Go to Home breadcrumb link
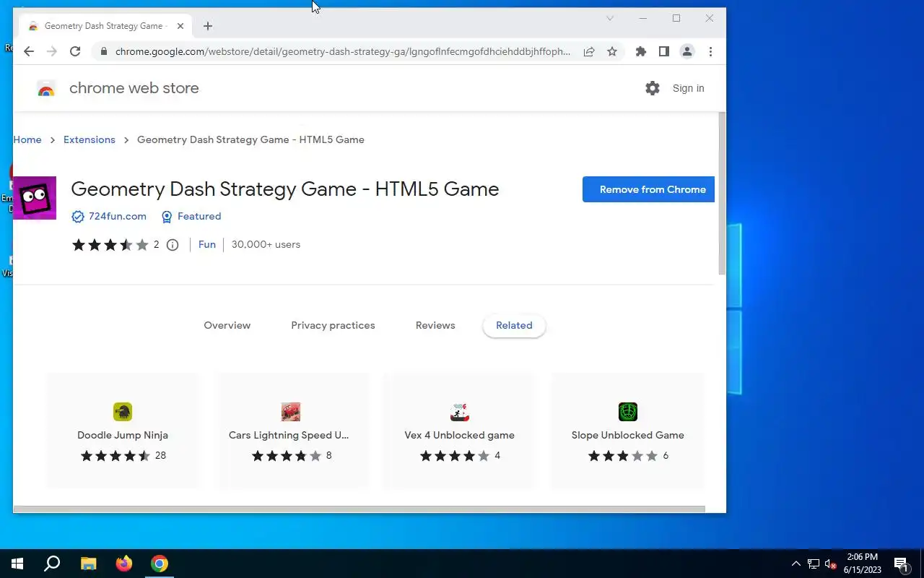The image size is (924, 578). click(x=27, y=140)
